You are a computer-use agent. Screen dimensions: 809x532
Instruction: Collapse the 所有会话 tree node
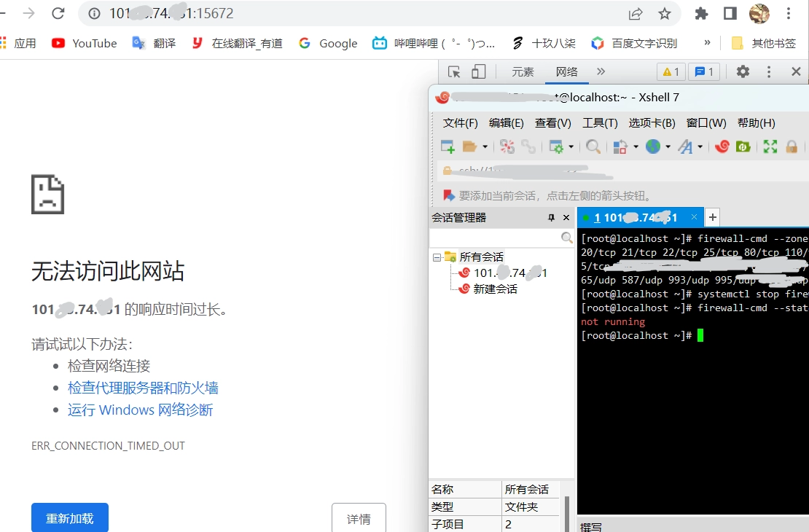(x=437, y=257)
